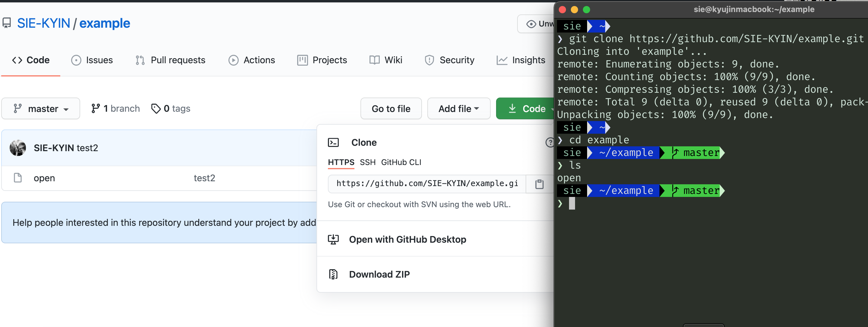Open the Projects tab
This screenshot has height=327, width=868.
322,60
